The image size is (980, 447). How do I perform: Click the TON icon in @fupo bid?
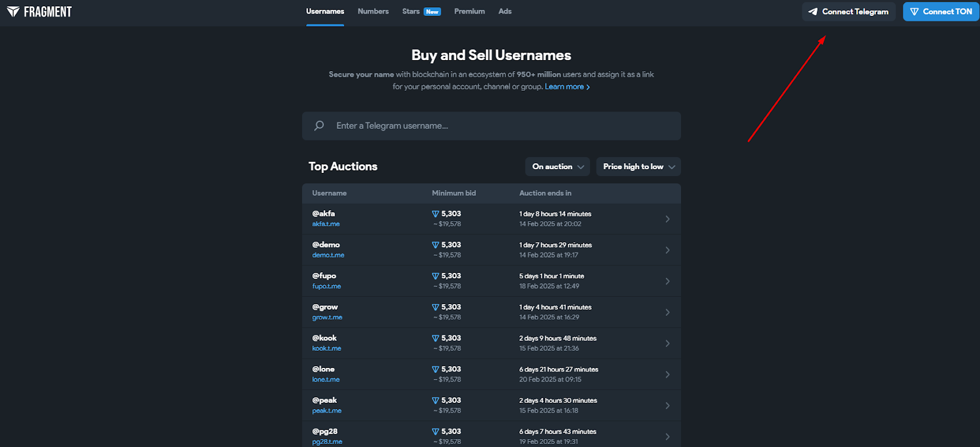click(x=435, y=277)
